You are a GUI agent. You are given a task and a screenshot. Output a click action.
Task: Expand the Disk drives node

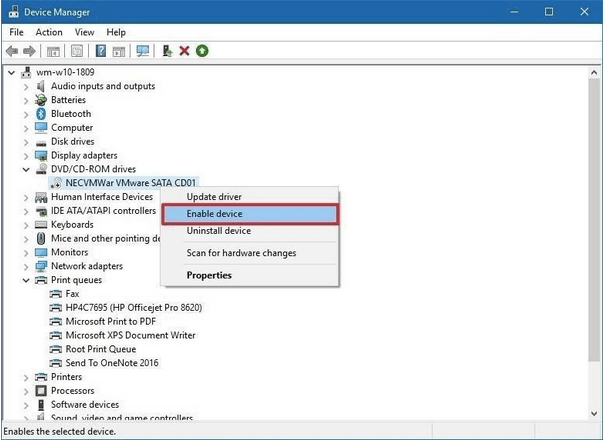26,142
